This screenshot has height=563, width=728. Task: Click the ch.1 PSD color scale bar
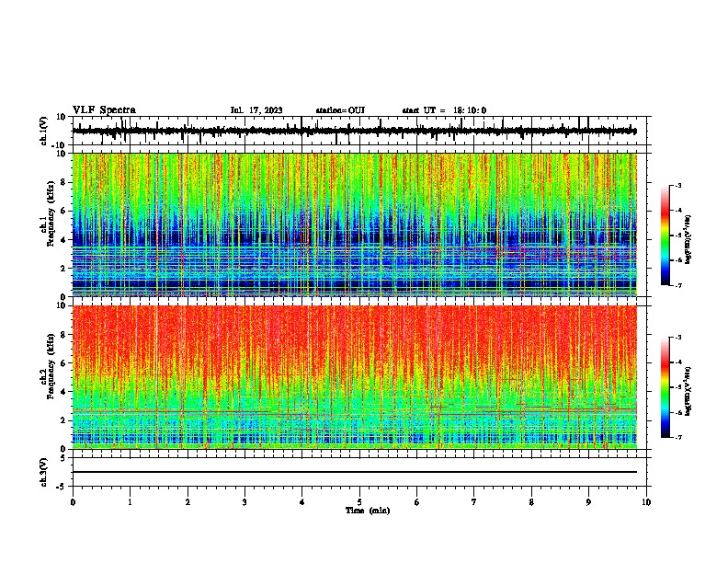pos(665,236)
